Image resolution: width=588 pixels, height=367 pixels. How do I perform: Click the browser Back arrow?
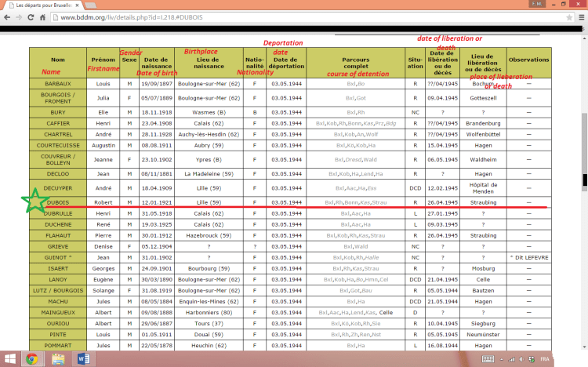point(7,17)
